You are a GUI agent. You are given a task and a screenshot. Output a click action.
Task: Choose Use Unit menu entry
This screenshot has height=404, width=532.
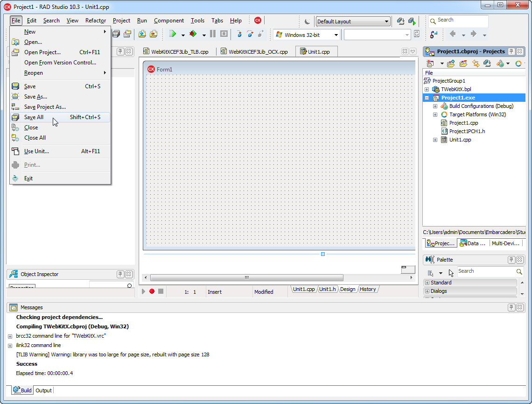point(60,151)
